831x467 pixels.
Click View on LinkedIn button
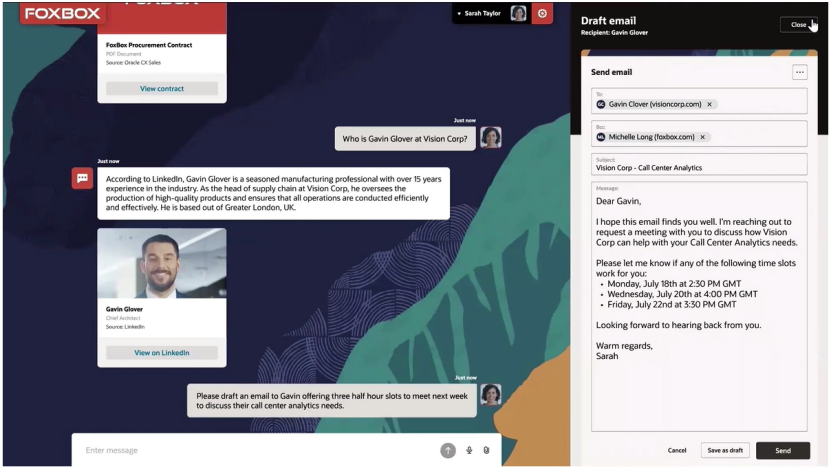(162, 353)
